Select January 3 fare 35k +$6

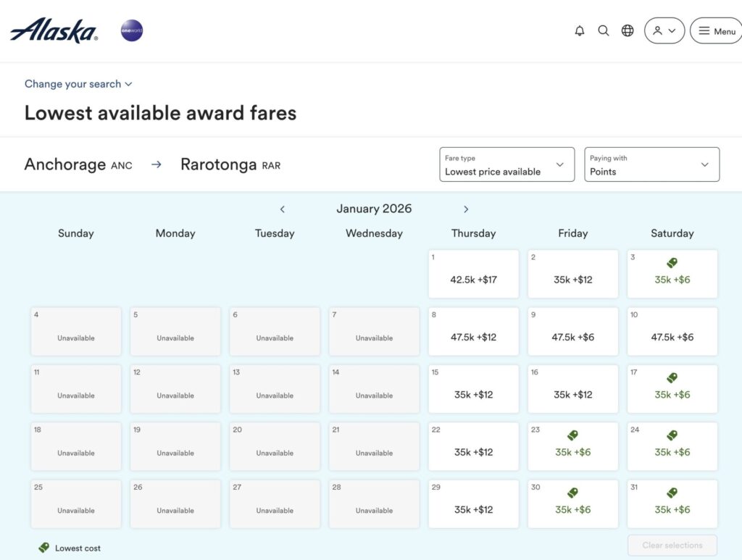click(672, 274)
